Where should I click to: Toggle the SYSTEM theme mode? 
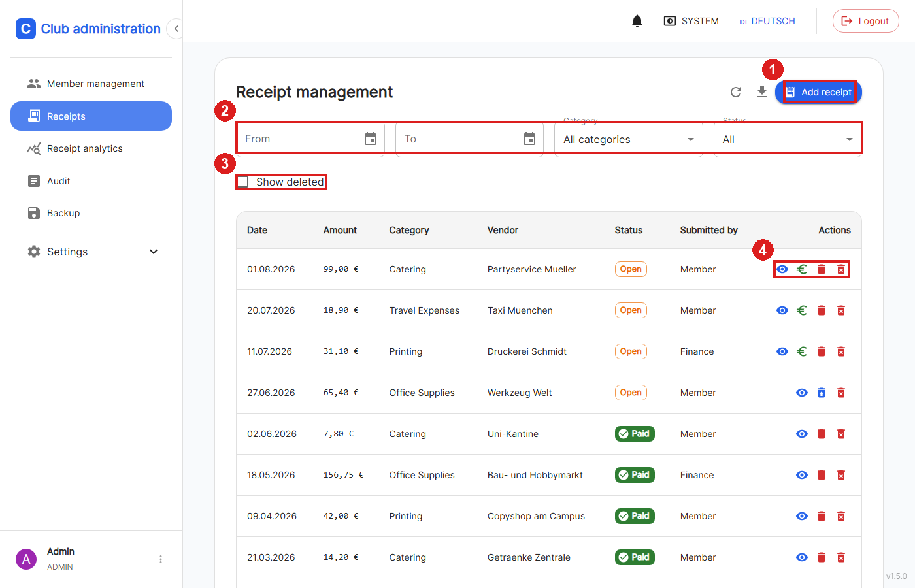click(691, 21)
